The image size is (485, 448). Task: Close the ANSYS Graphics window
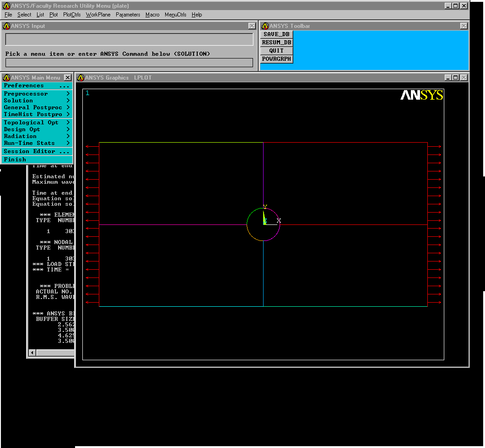463,78
